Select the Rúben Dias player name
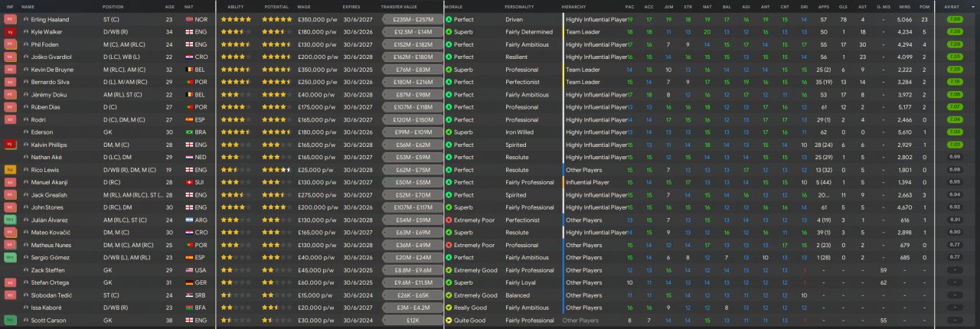 (x=44, y=107)
